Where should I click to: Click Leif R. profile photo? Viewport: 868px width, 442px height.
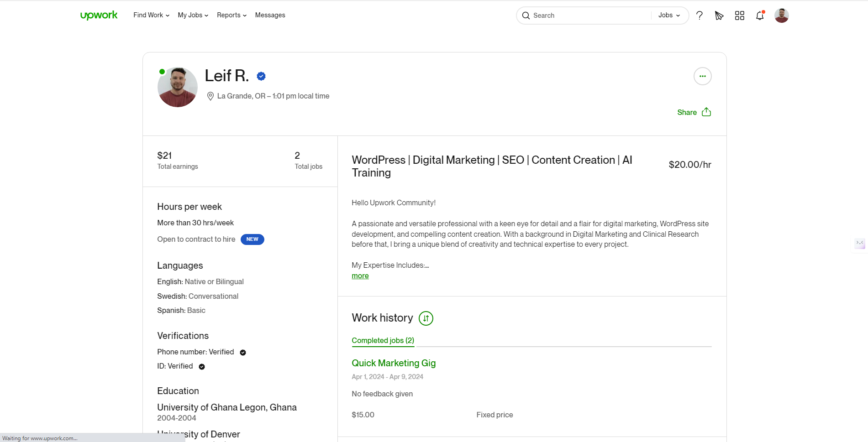click(178, 87)
